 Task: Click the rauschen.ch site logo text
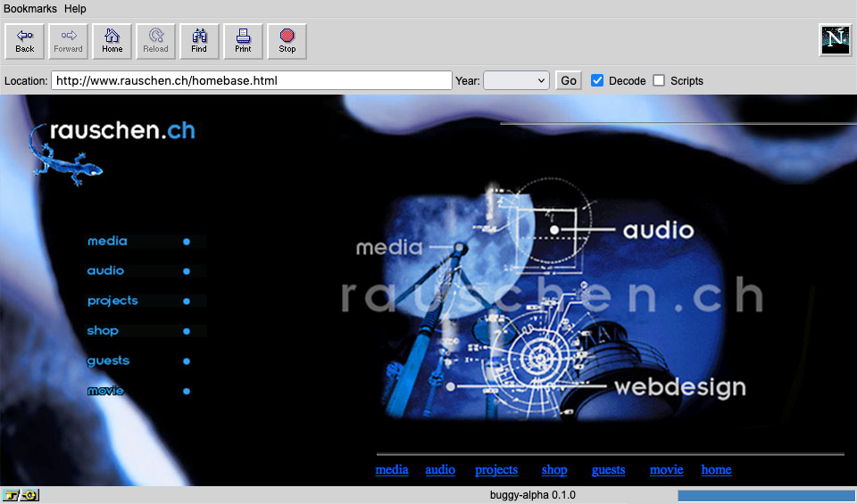pos(122,130)
